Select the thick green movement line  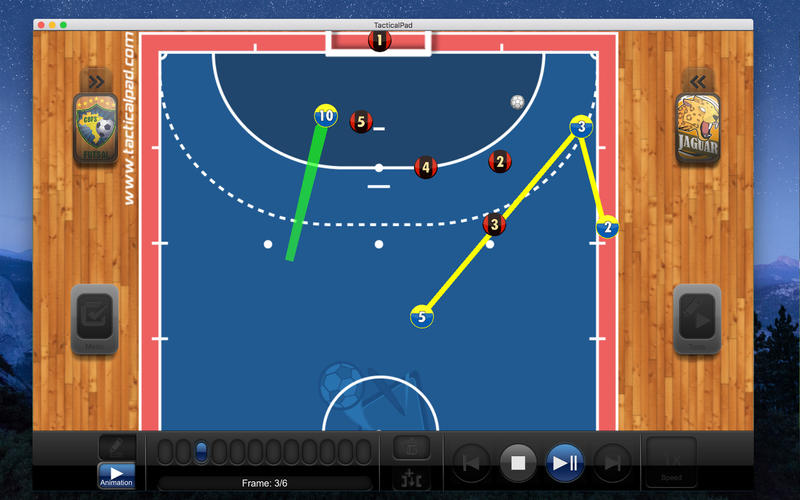pos(305,192)
